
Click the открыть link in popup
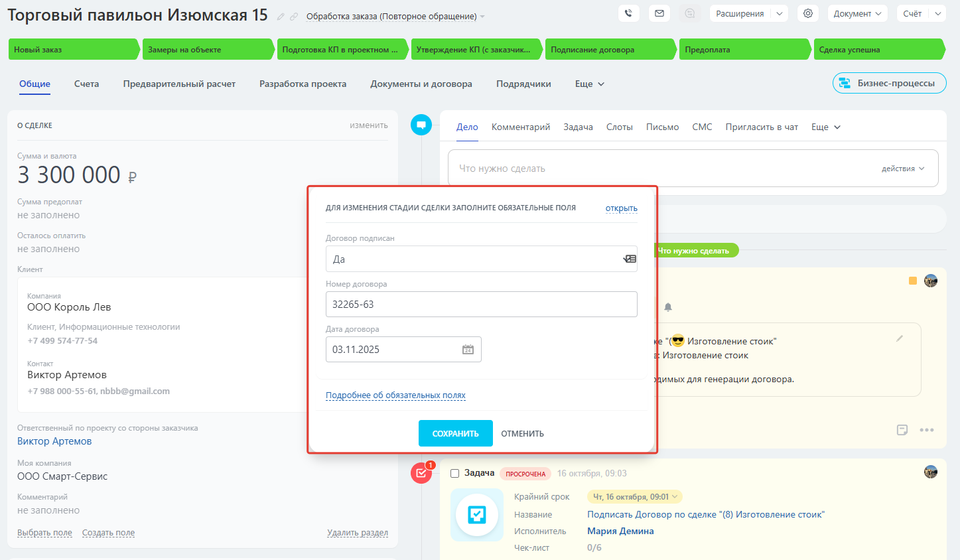622,208
